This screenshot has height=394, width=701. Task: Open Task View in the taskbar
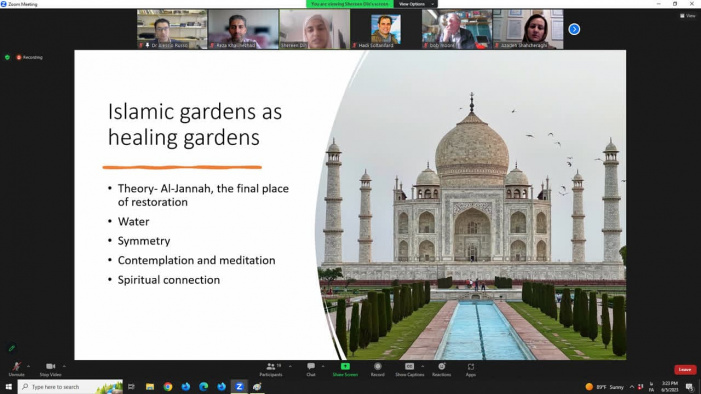(x=131, y=386)
